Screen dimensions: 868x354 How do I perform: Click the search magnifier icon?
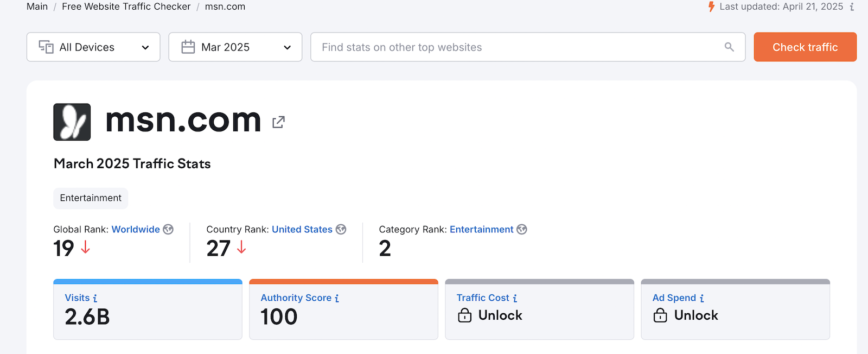tap(729, 47)
